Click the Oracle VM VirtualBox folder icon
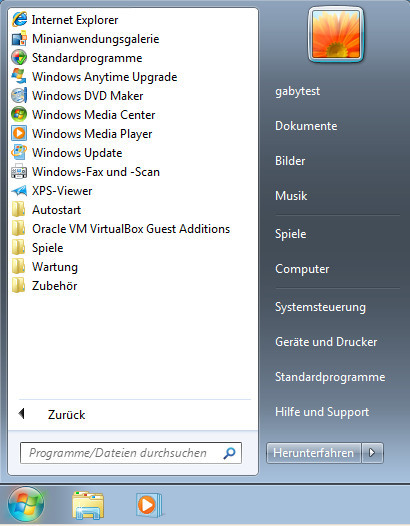This screenshot has width=410, height=526. click(18, 229)
